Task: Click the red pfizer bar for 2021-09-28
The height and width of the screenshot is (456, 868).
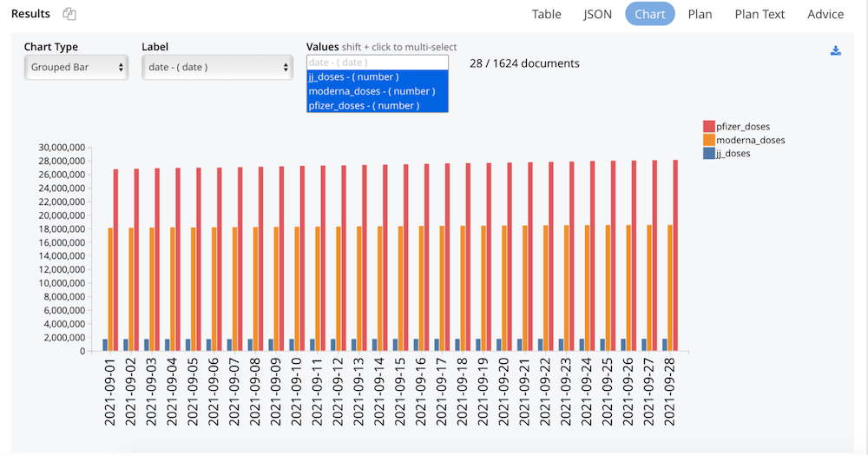Action: pos(675,255)
